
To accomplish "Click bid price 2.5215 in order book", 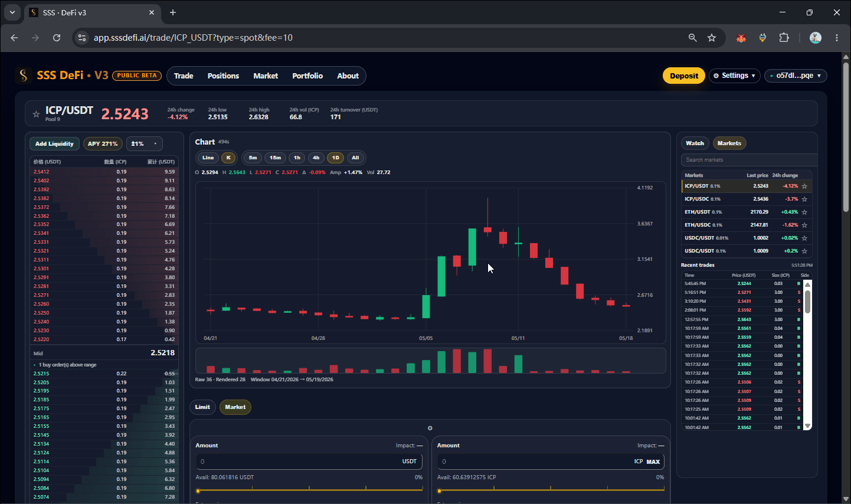I will (x=41, y=374).
